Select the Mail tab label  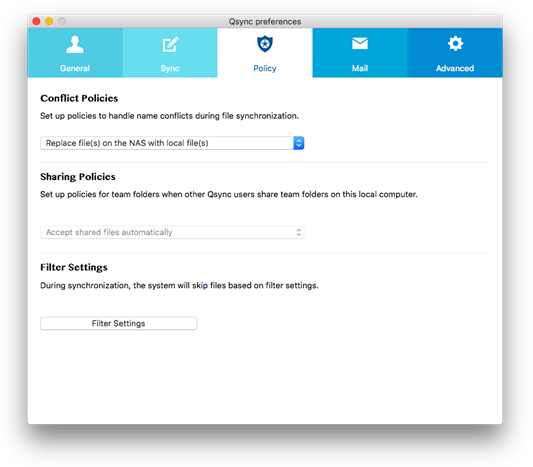(x=360, y=68)
